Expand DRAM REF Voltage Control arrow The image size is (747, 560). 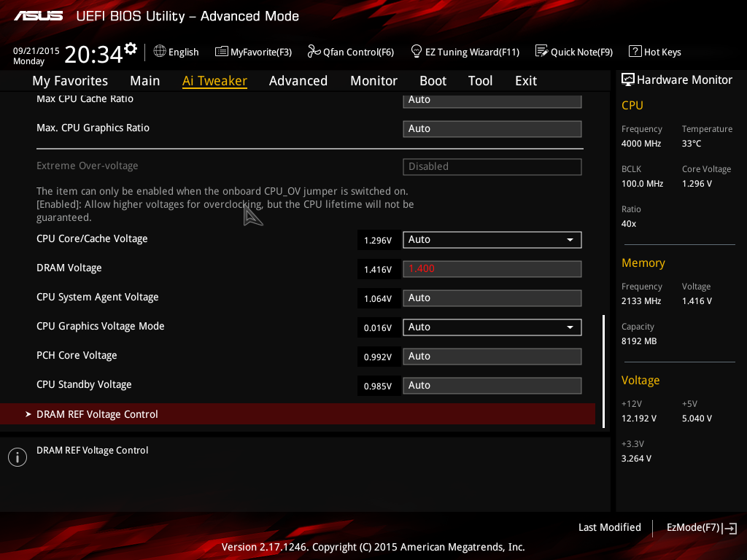click(28, 414)
